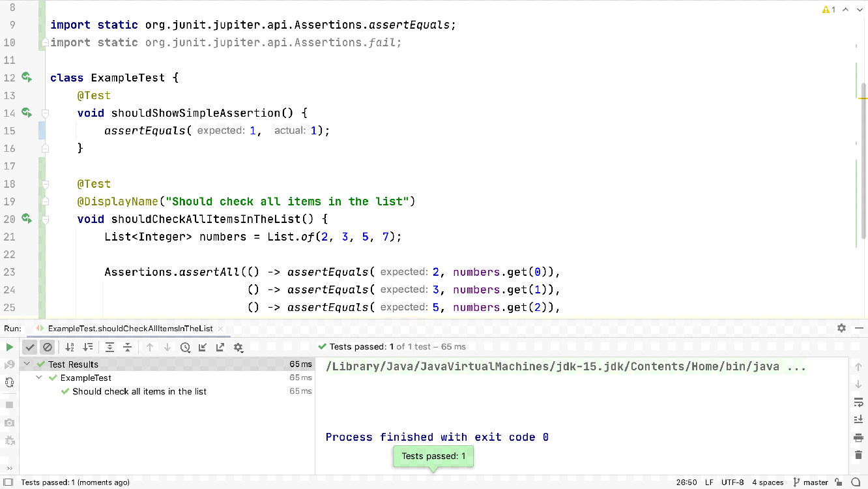This screenshot has width=868, height=489.
Task: Run shouldShowSimpleAssertion gutter icon
Action: pyautogui.click(x=27, y=113)
